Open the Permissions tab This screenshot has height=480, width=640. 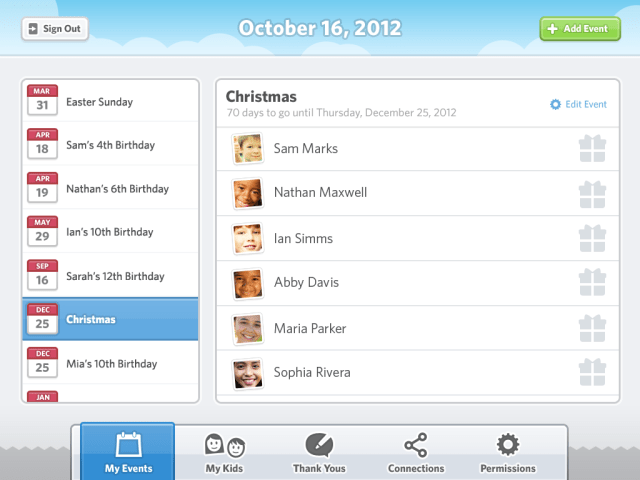tap(508, 452)
